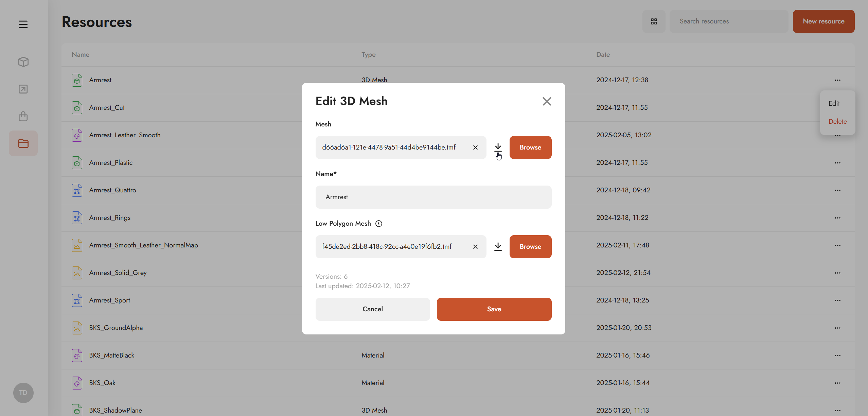Expand actions menu for Armrest_Sport row

837,300
